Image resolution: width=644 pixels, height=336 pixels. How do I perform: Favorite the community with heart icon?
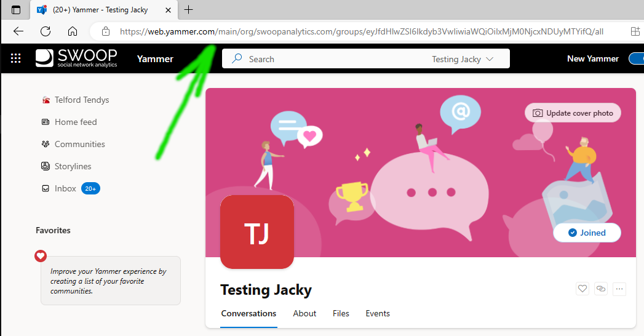pos(582,289)
